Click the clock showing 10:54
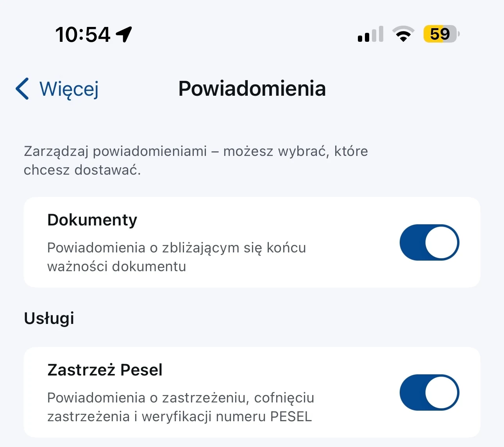Screen dimensions: 504x447 (x=83, y=34)
